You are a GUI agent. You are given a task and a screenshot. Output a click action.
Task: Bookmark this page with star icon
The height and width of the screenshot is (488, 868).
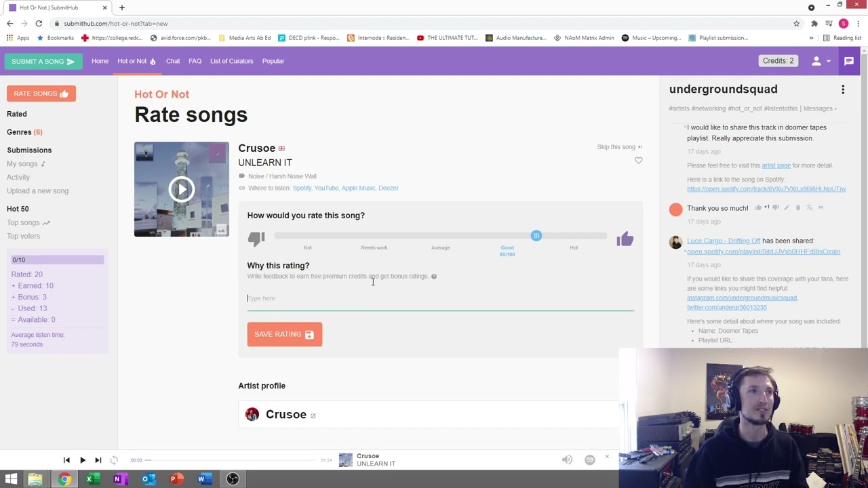click(x=797, y=23)
